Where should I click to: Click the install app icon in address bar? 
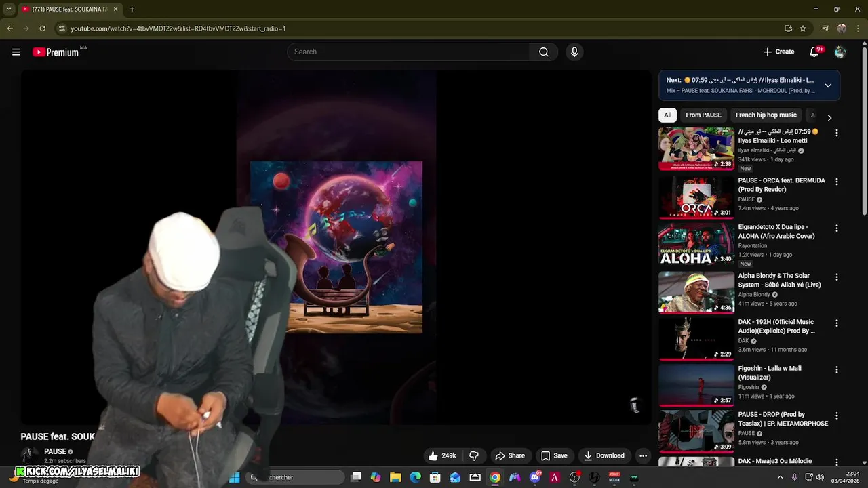coord(788,28)
